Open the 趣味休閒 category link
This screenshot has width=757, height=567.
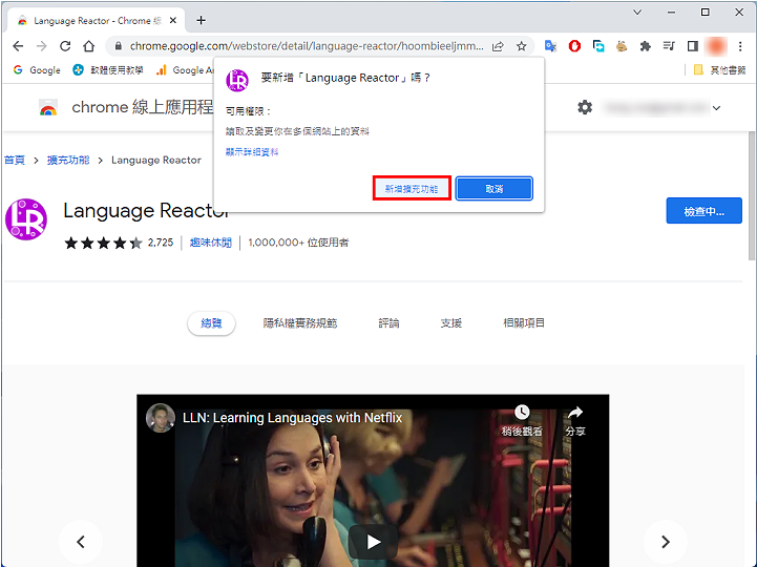210,242
